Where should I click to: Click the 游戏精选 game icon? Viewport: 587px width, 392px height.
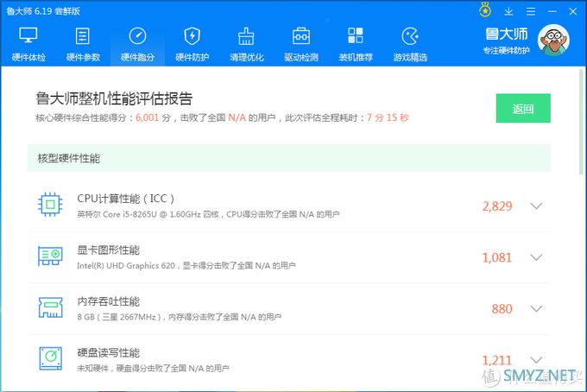(410, 36)
